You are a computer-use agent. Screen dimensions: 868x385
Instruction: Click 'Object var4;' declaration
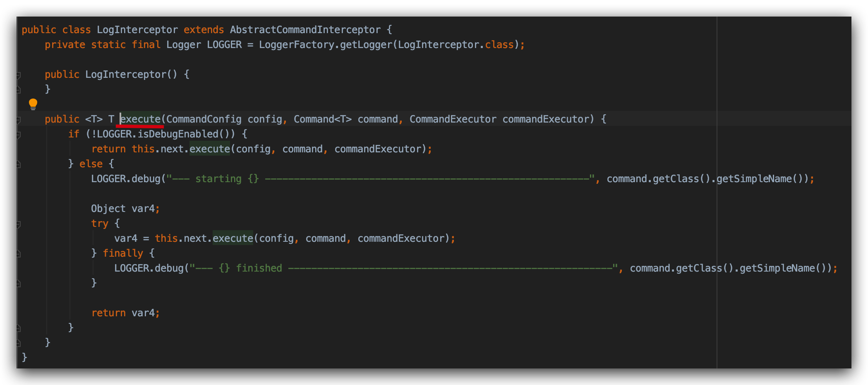(x=125, y=209)
